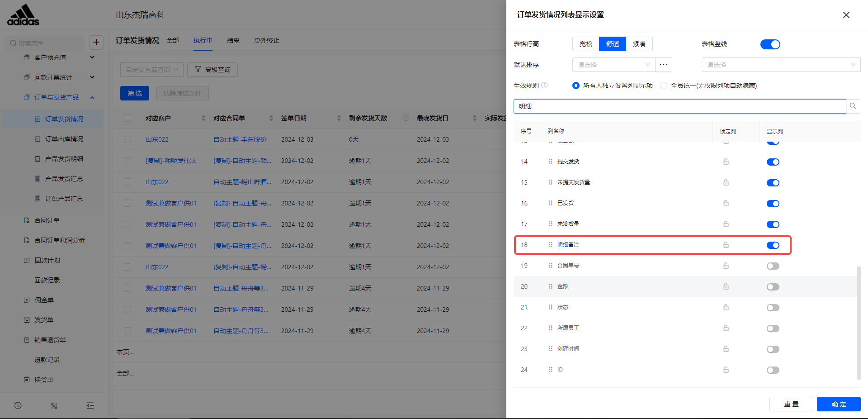This screenshot has height=419, width=868.
Task: Toggle the 表格竖线 switch
Action: (770, 44)
